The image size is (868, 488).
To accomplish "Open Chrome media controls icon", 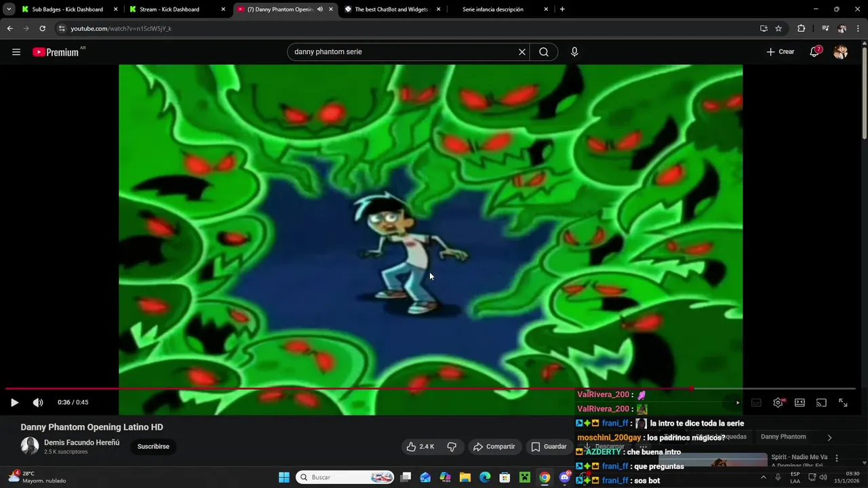I will [825, 28].
